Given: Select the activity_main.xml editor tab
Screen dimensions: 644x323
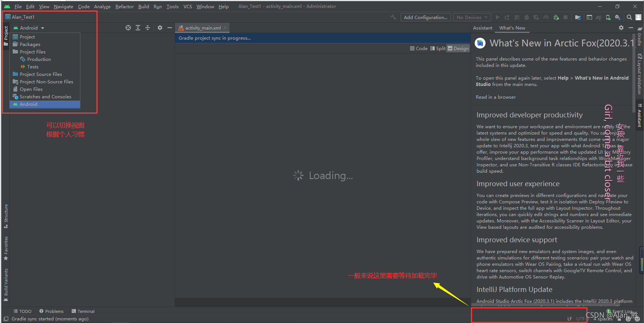Looking at the screenshot, I should (x=202, y=28).
